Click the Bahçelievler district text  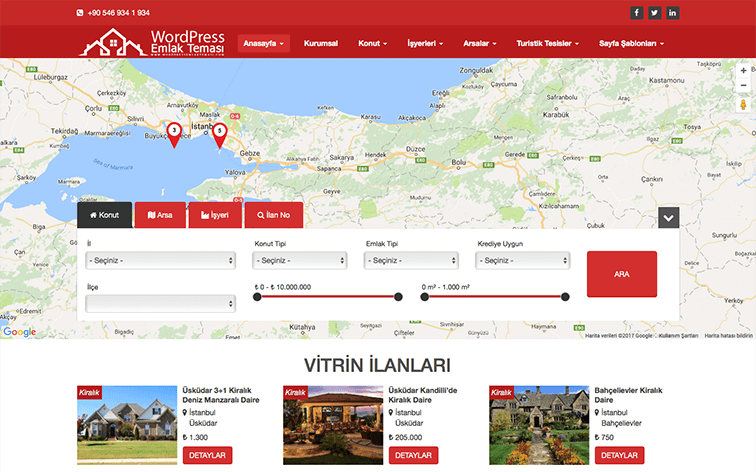[x=621, y=423]
